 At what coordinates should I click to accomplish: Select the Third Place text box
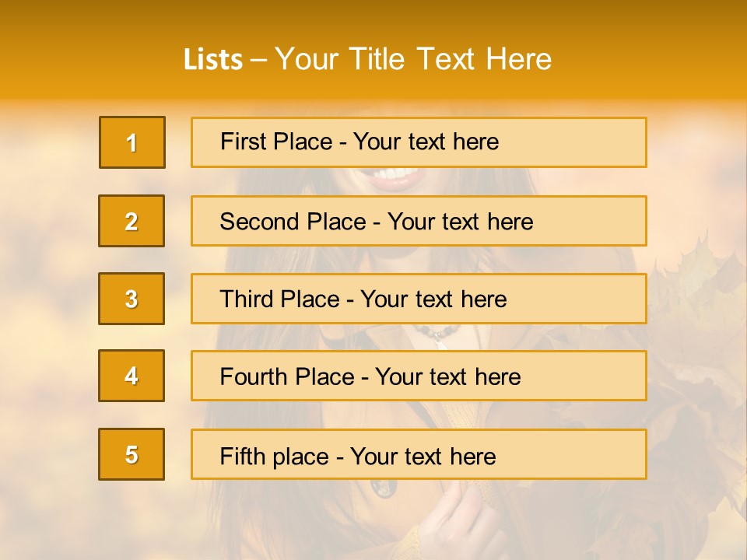419,299
